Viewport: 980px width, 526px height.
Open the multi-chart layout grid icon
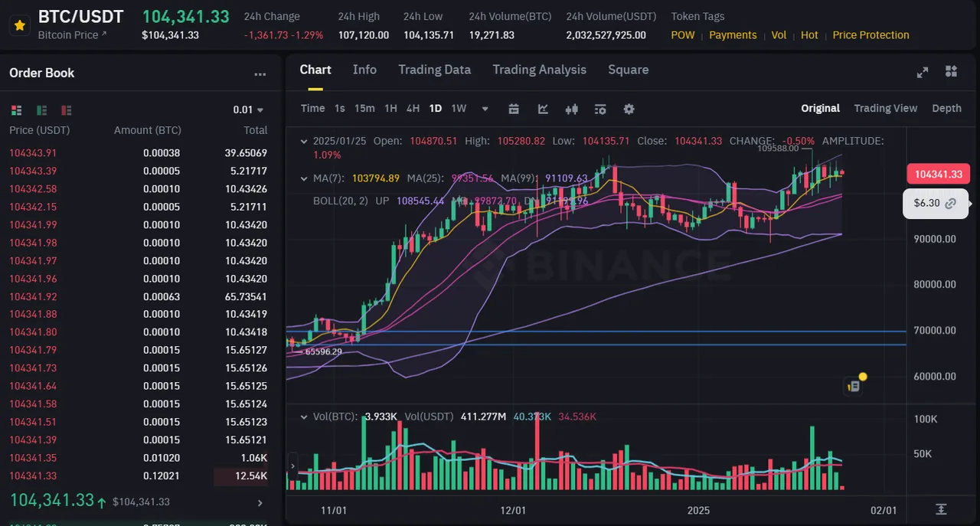pos(952,71)
